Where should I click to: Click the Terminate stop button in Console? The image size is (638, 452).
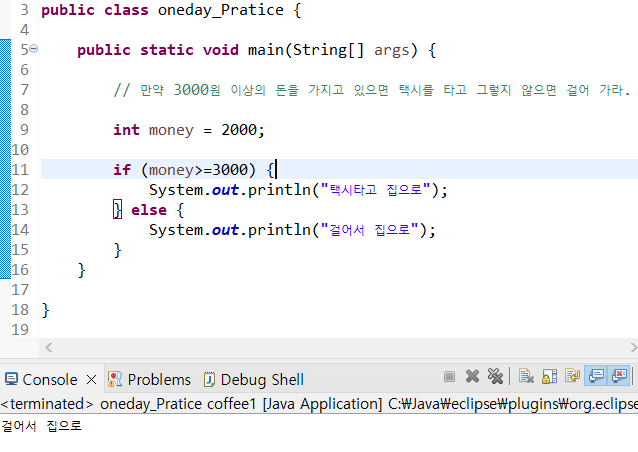coord(449,377)
